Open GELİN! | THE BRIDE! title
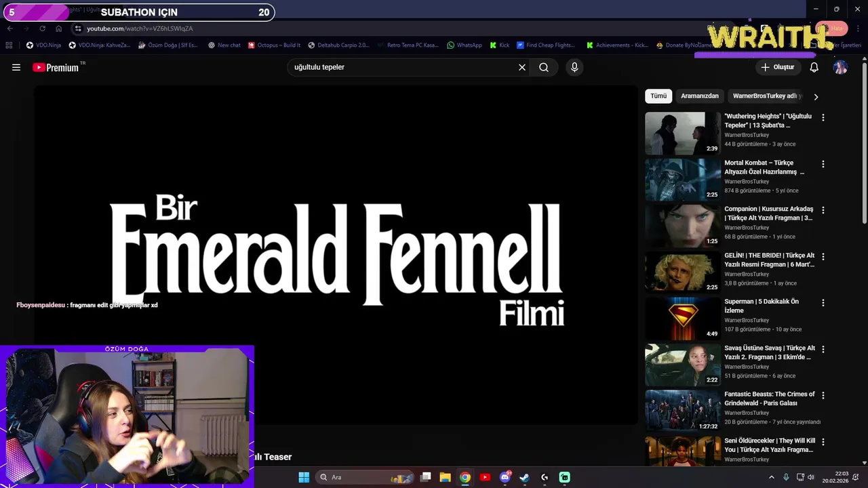The height and width of the screenshot is (488, 868). [769, 260]
